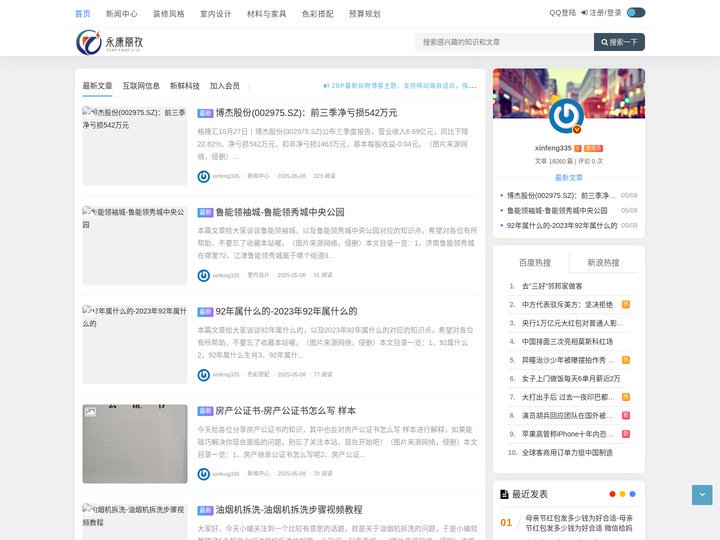
Task: Click the 最新 badge beside 房产公证书 title
Action: tap(205, 411)
